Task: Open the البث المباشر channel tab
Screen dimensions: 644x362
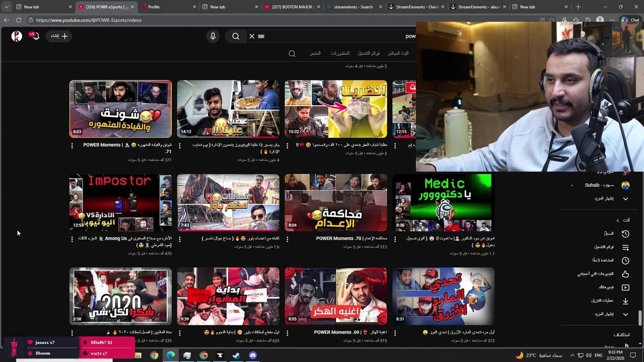Action: pos(397,53)
